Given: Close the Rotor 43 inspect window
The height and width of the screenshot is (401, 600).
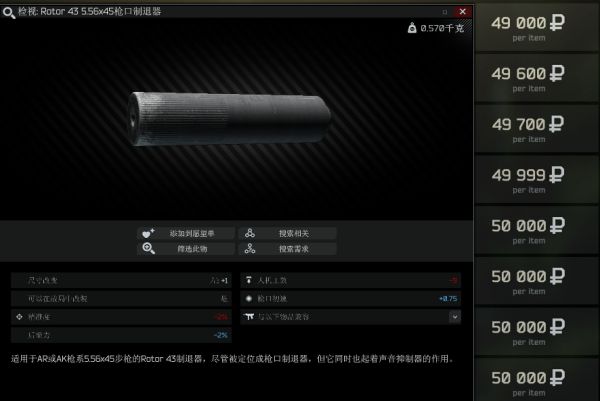Looking at the screenshot, I should click(x=462, y=10).
